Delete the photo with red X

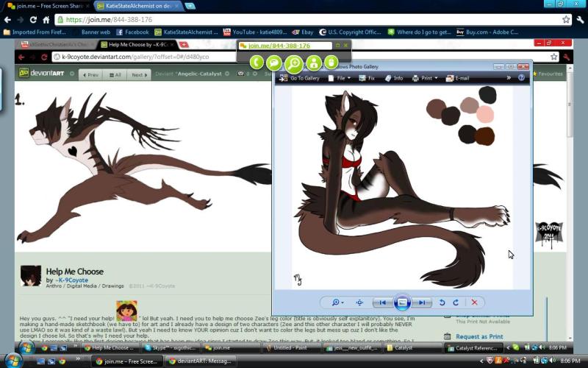(474, 302)
